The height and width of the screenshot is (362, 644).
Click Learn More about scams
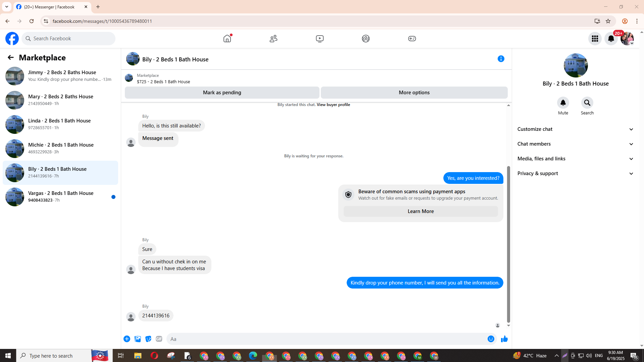(421, 211)
